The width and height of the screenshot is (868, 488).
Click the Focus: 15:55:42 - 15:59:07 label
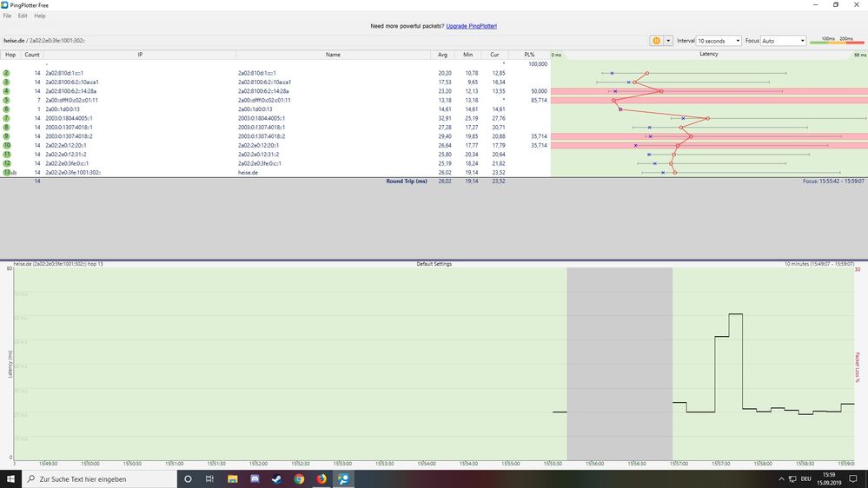pyautogui.click(x=833, y=181)
